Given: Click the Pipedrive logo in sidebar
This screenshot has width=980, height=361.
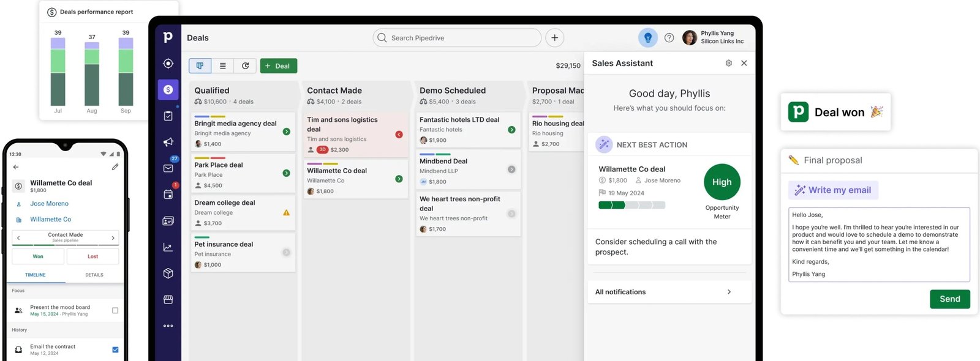Looking at the screenshot, I should pyautogui.click(x=168, y=37).
